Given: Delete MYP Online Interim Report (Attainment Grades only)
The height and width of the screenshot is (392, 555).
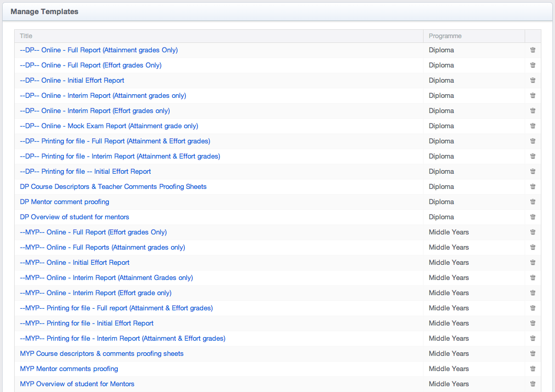Looking at the screenshot, I should click(532, 278).
